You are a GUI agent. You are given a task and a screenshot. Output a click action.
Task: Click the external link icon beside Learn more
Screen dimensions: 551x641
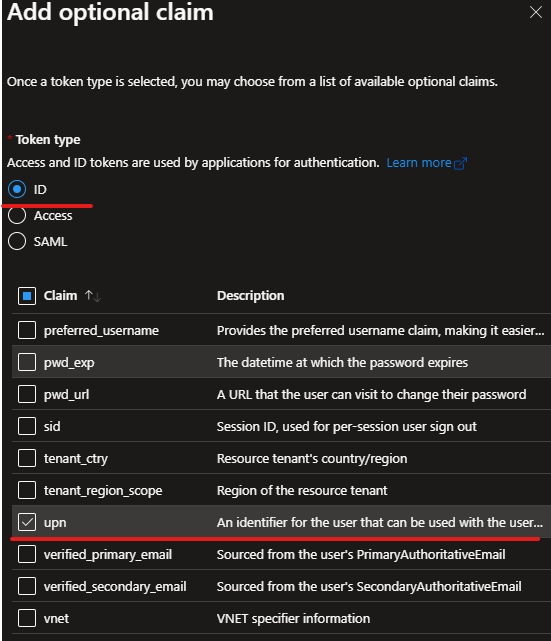click(x=460, y=163)
